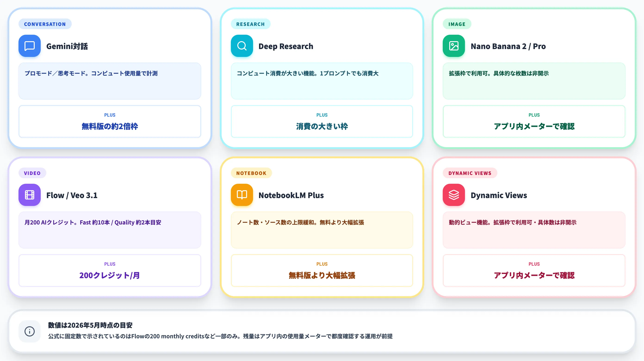Click the Flow / Veo 3.1 title
644x361 pixels.
pos(72,195)
